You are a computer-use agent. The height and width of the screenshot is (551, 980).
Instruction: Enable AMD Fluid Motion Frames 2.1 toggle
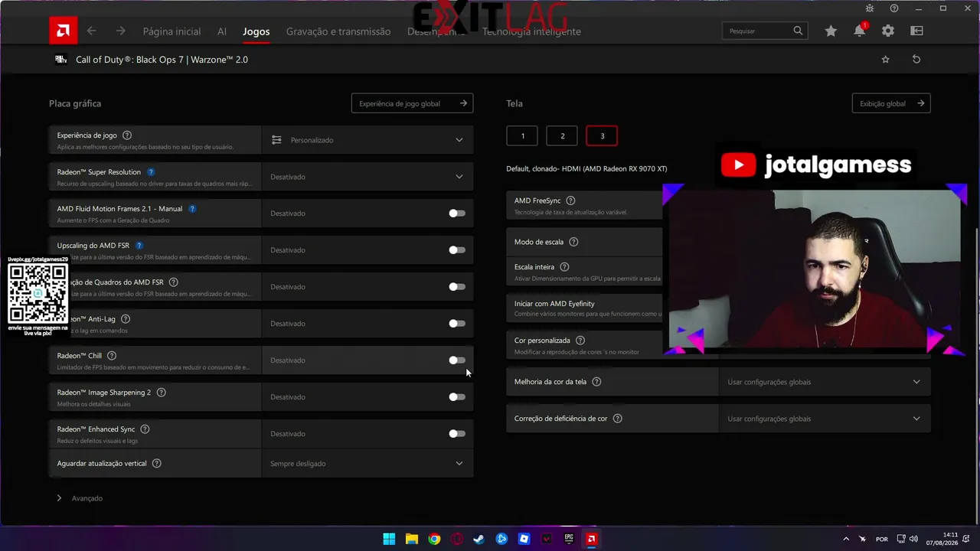pos(457,214)
